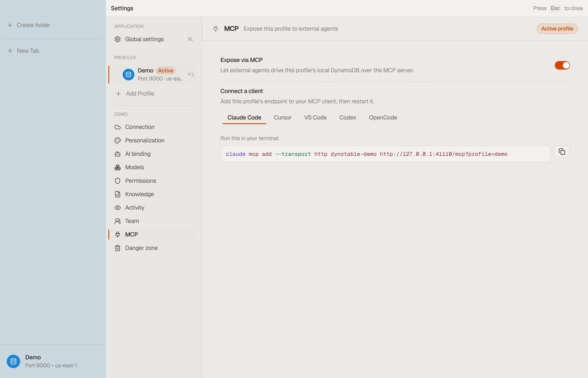
Task: Click the ⌘1 shortcut on Demo profile
Action: (x=191, y=74)
